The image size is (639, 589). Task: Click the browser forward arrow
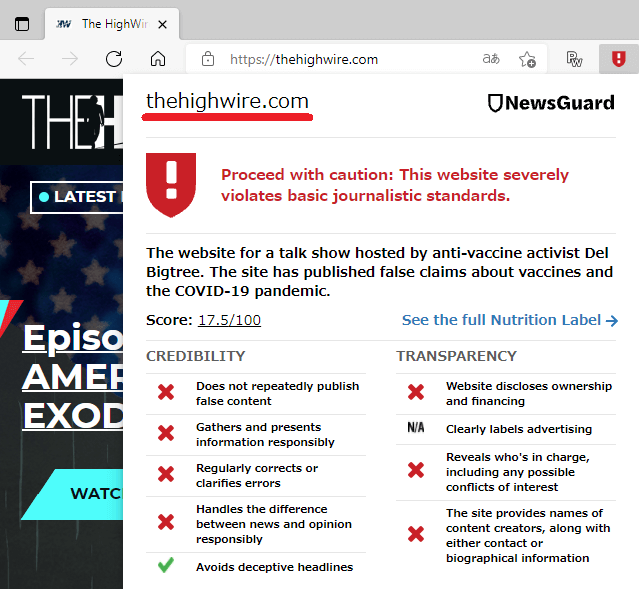(70, 59)
